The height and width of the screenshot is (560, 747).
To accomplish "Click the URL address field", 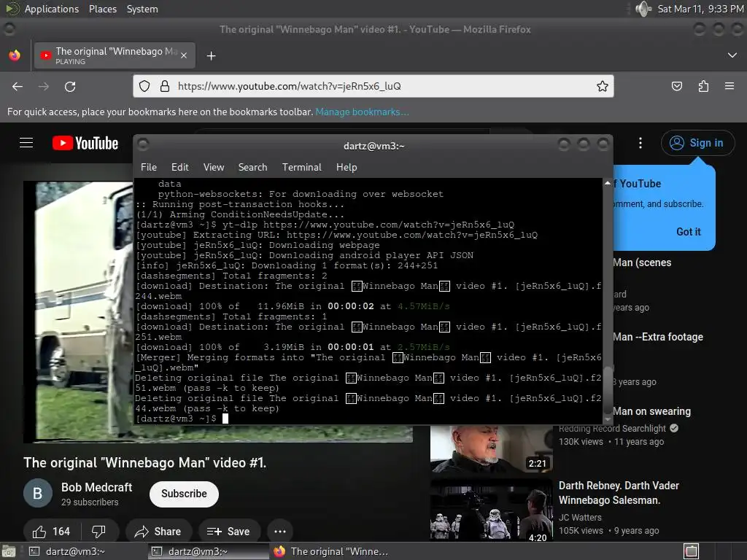I will coord(373,86).
